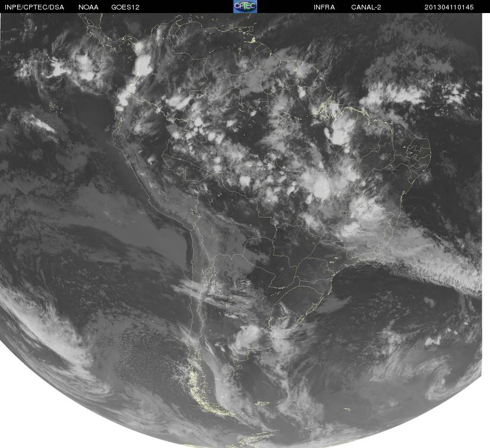Click the GOES12 satellite label
The image size is (490, 448).
coord(125,7)
